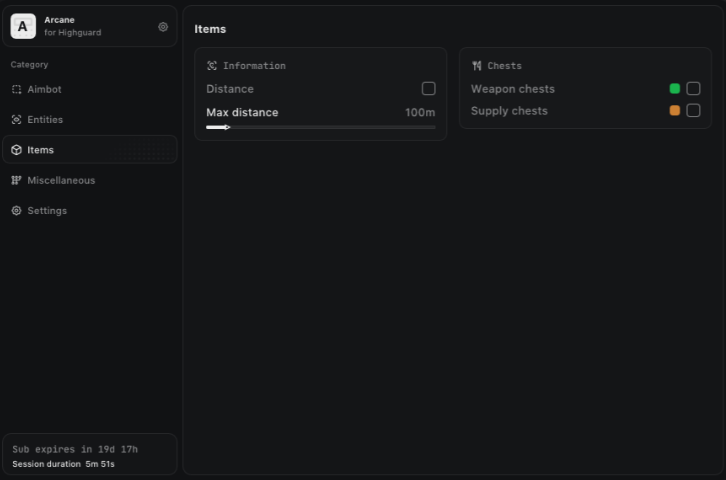Toggle the Weapon chests checkbox
The image size is (726, 480).
pyautogui.click(x=693, y=89)
